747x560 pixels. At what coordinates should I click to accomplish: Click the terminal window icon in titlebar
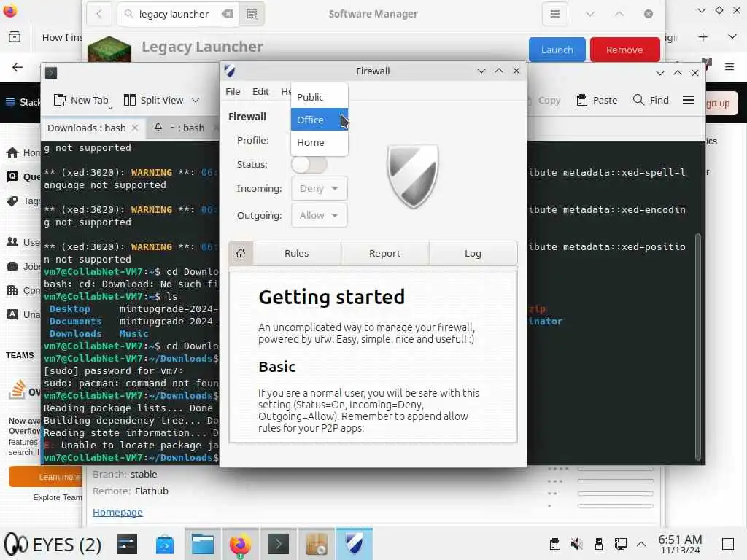pyautogui.click(x=51, y=73)
